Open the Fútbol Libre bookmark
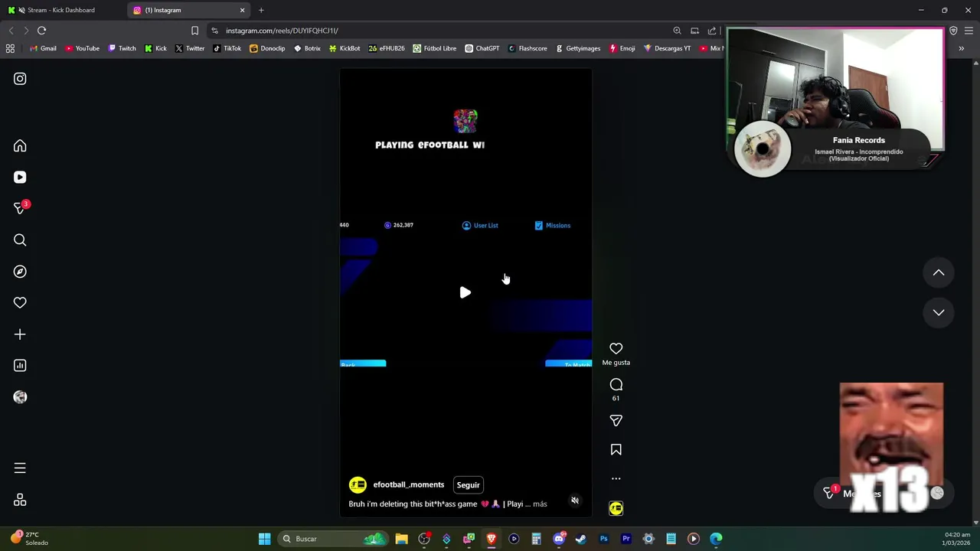This screenshot has height=551, width=980. pos(434,48)
